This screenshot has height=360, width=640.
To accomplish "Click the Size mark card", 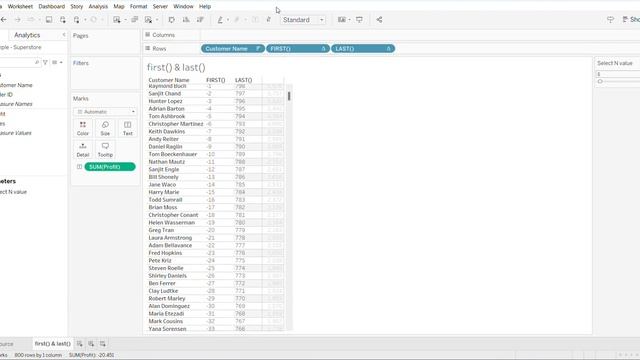I will click(x=105, y=128).
